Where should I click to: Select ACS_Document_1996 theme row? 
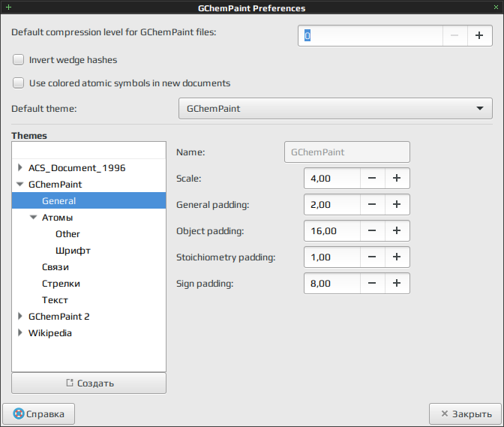coord(88,167)
